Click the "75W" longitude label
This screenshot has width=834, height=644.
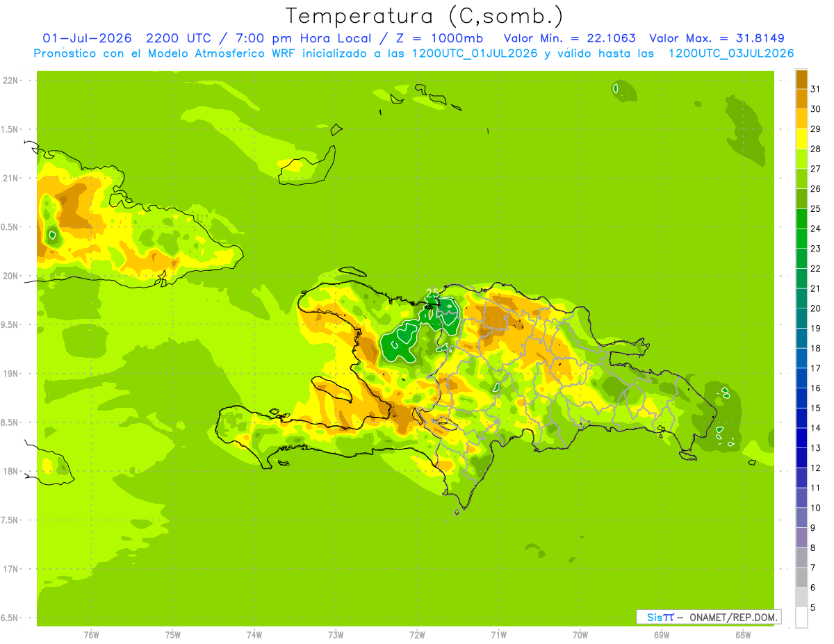173,635
